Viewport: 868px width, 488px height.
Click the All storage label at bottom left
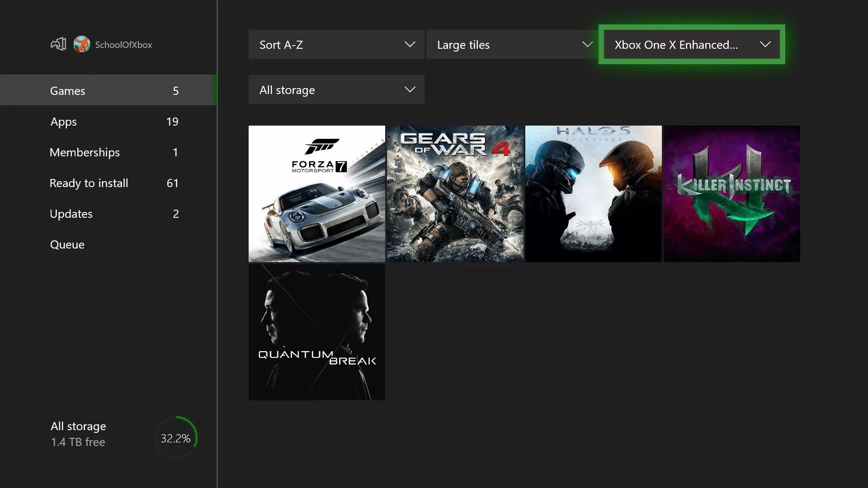pyautogui.click(x=78, y=426)
